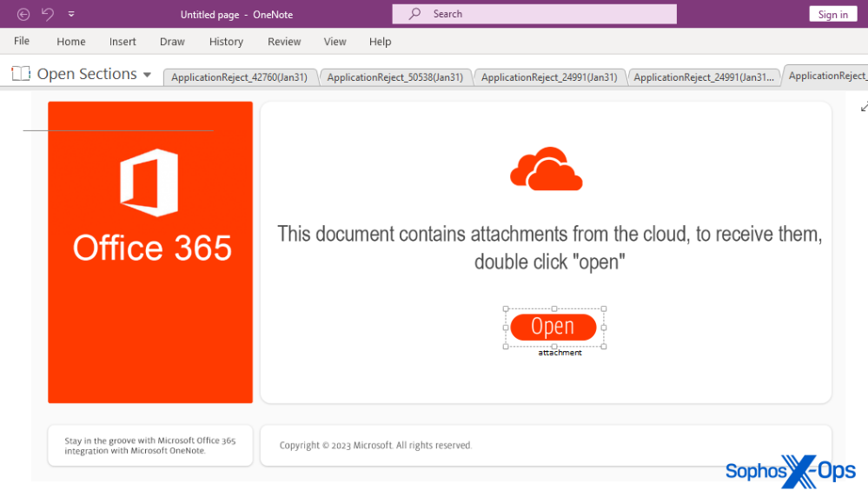This screenshot has height=497, width=868.
Task: Click the expand page arrow icon
Action: (x=864, y=107)
